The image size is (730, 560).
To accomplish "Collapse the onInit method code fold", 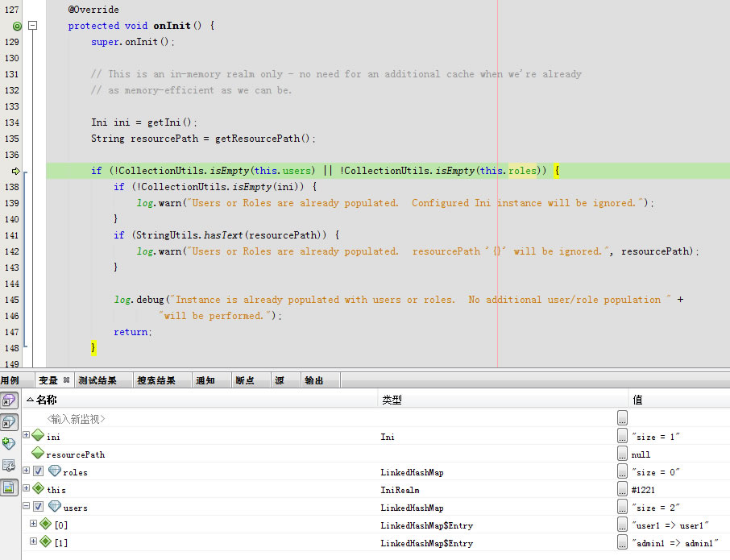I will (32, 26).
